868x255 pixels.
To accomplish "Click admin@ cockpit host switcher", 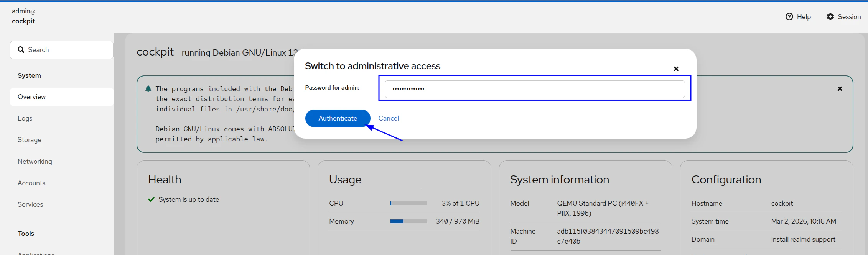I will point(23,16).
